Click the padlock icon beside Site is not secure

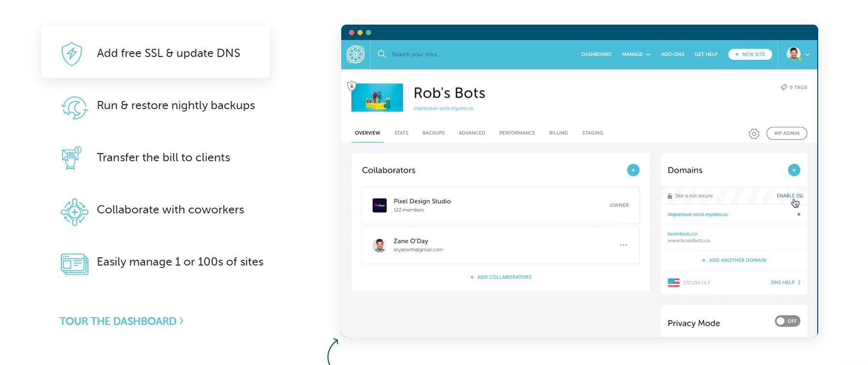tap(670, 196)
